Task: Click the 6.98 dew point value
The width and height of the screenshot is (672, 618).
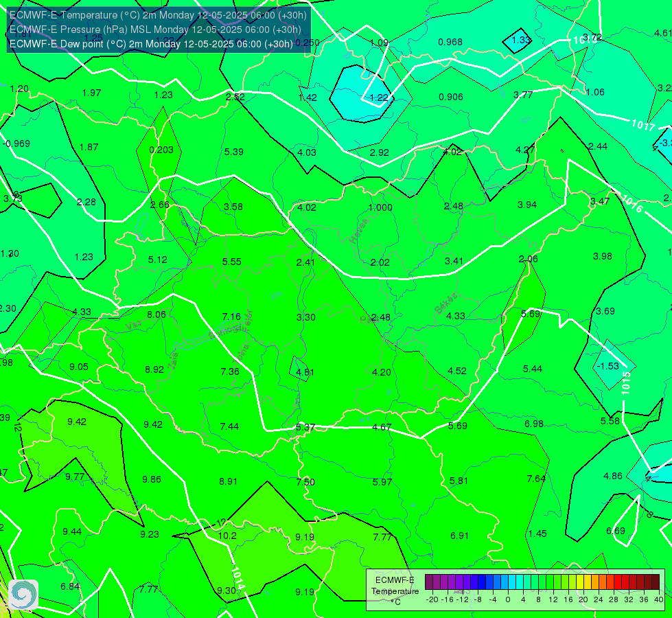Action: [x=534, y=424]
